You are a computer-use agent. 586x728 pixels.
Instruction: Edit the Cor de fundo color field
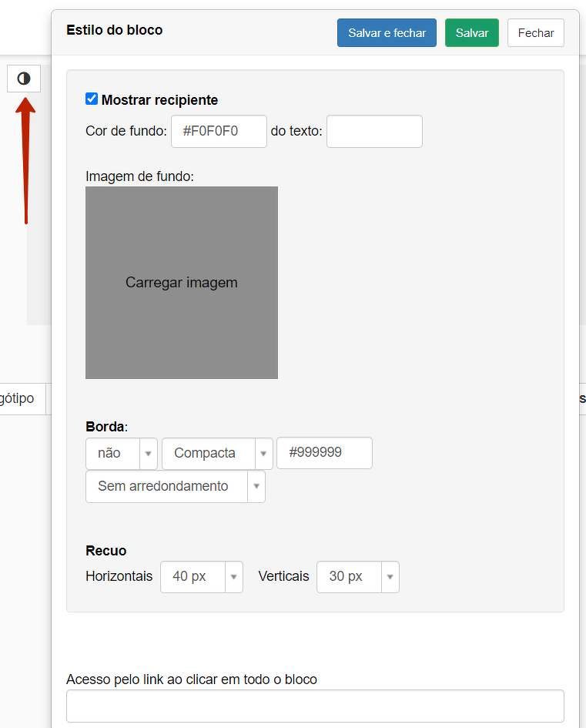(219, 131)
